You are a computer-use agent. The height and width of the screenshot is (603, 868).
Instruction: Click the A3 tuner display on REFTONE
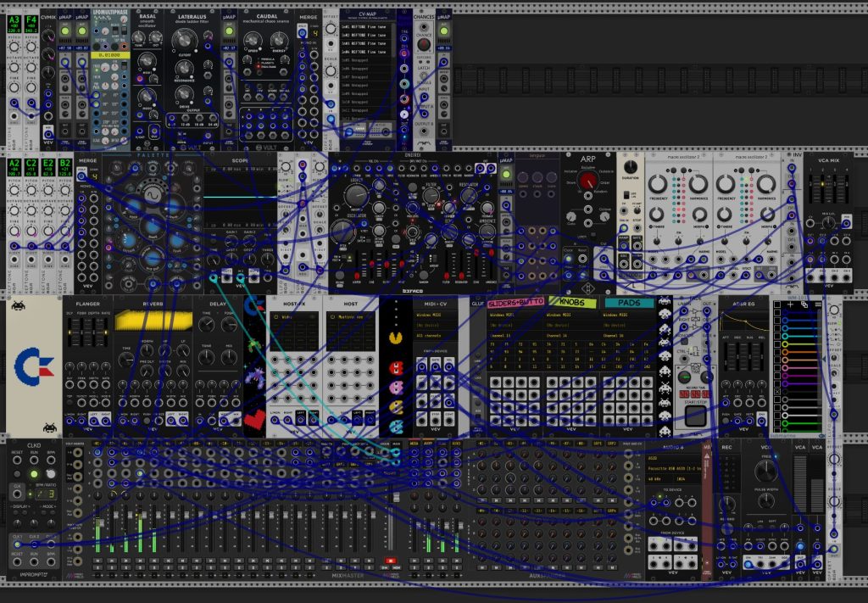tap(14, 25)
